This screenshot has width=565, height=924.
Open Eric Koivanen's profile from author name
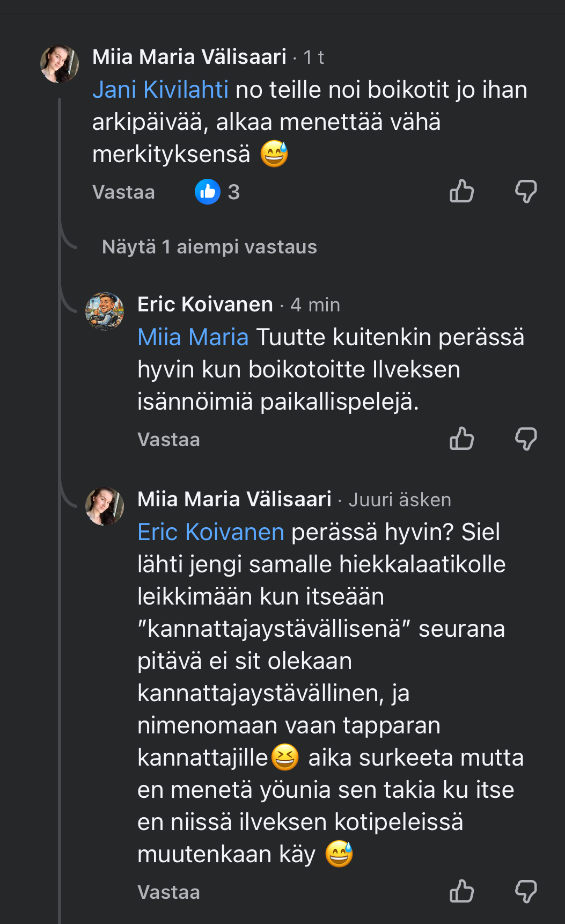click(205, 304)
